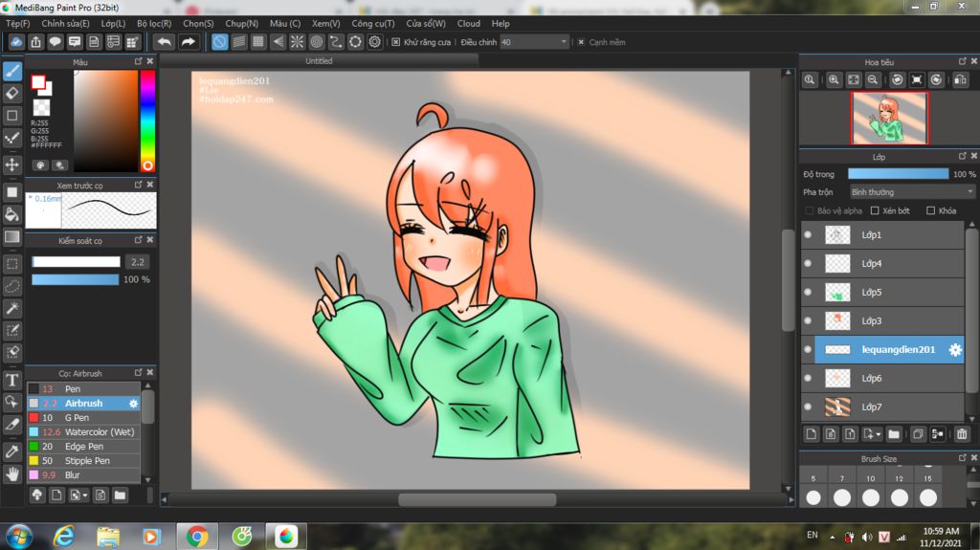
Task: Enable the circle snap icon
Action: [x=317, y=42]
